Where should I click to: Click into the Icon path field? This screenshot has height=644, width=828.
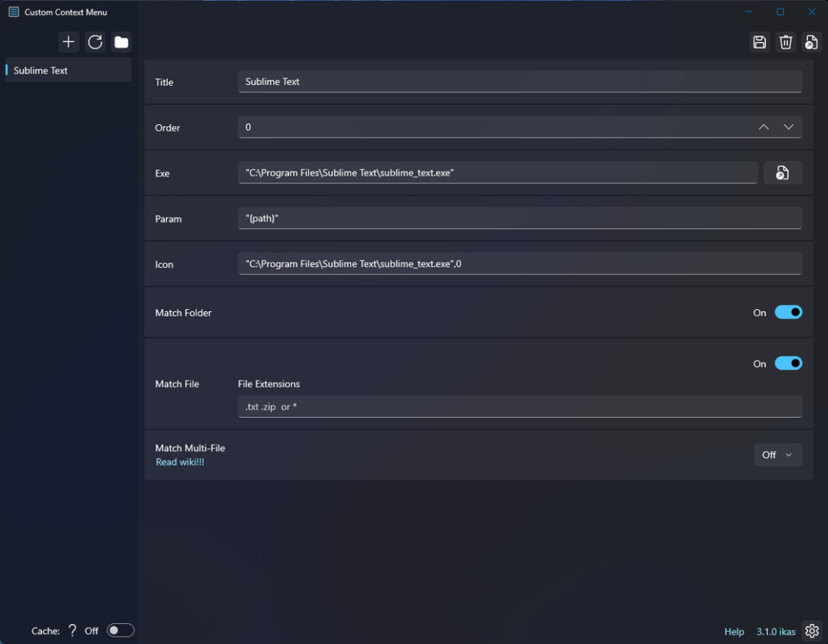pyautogui.click(x=520, y=264)
